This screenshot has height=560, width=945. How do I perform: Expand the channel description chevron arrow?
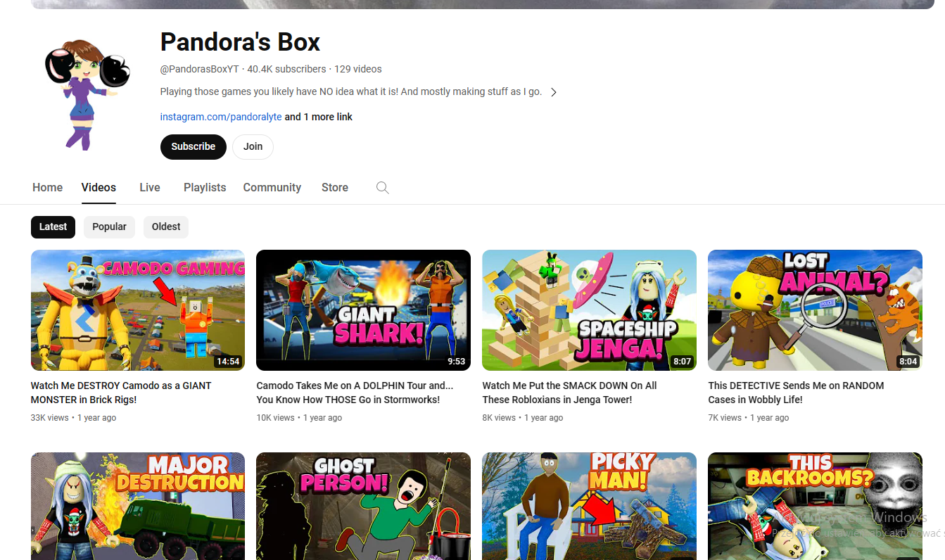click(x=554, y=92)
